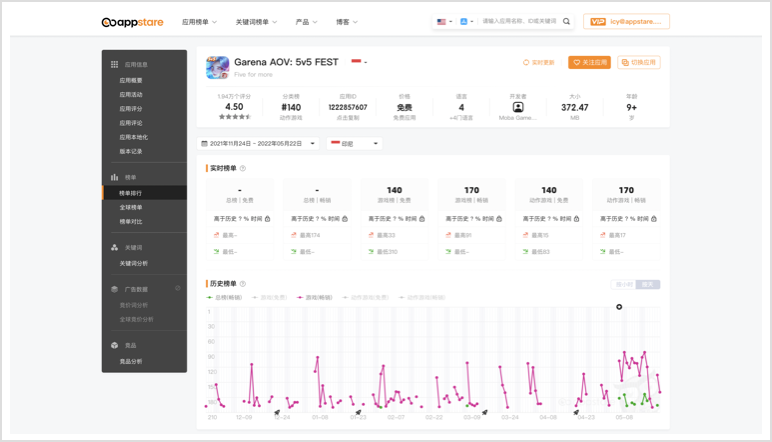772x442 pixels.
Task: Click the first version rocket marker on the timeline
Action: [277, 411]
